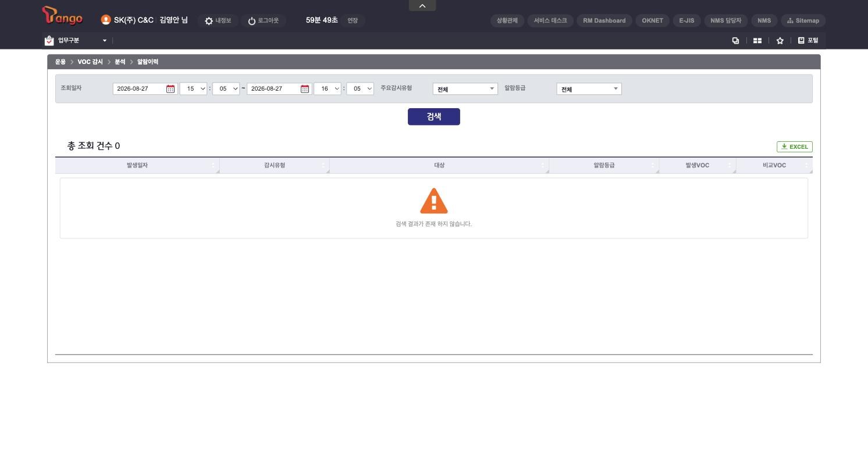
Task: Click the Tango logo
Action: 63,16
